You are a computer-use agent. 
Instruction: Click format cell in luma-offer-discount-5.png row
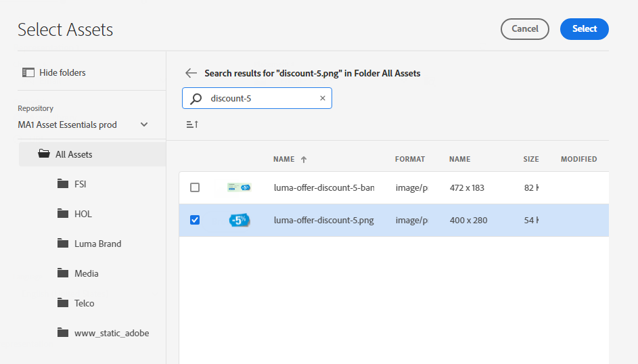click(412, 220)
